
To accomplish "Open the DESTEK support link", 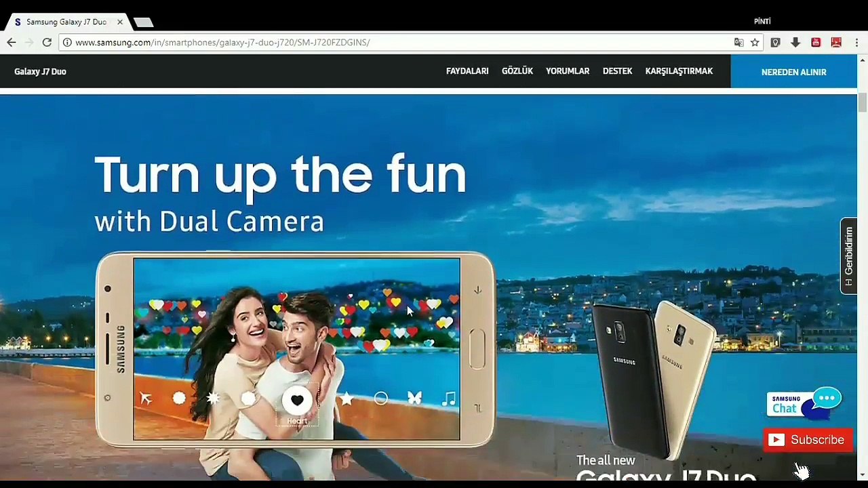I will coord(617,71).
